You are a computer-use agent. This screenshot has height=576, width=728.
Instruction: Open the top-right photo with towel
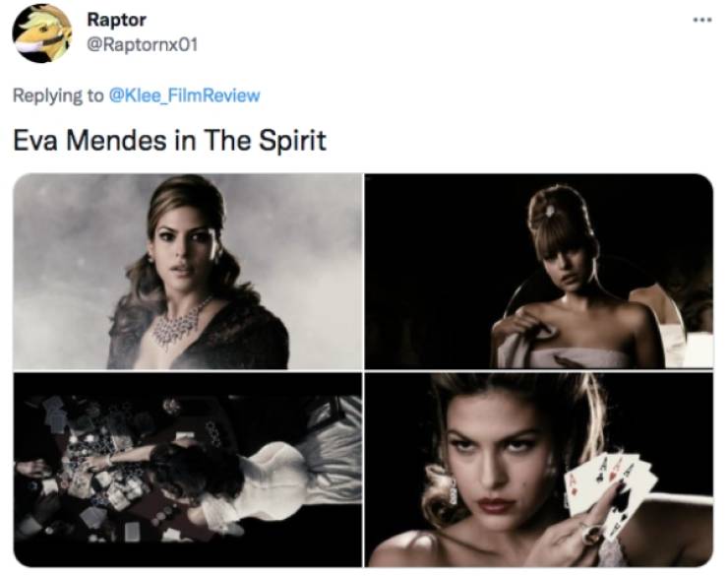(x=538, y=272)
